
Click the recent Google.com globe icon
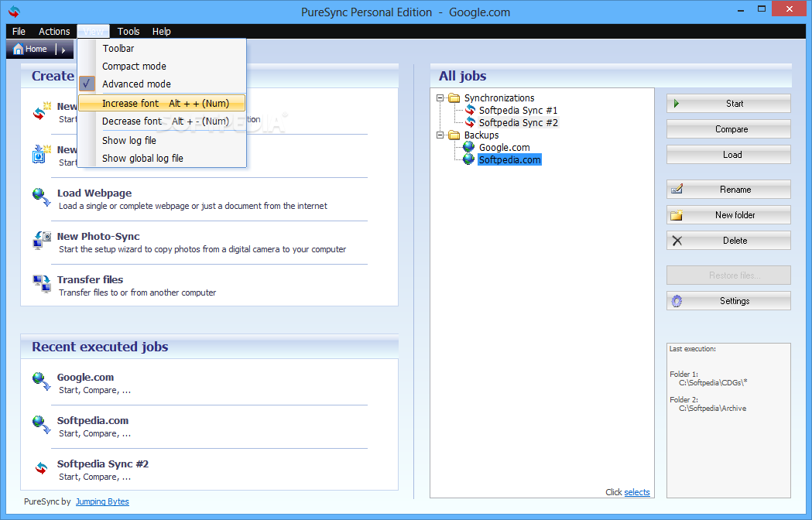42,381
